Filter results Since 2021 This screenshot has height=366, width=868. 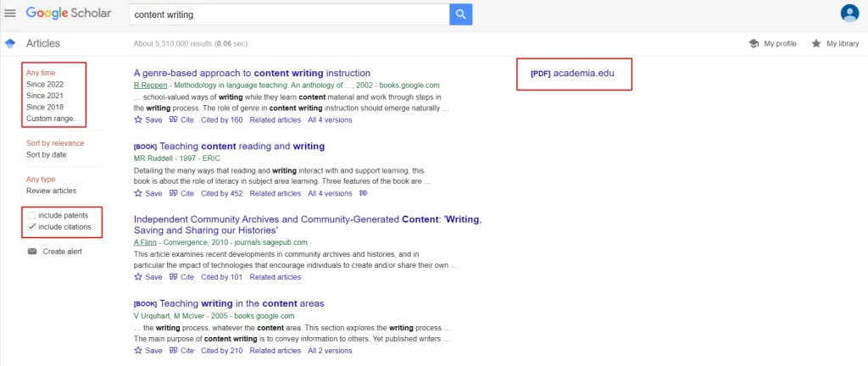tap(45, 96)
